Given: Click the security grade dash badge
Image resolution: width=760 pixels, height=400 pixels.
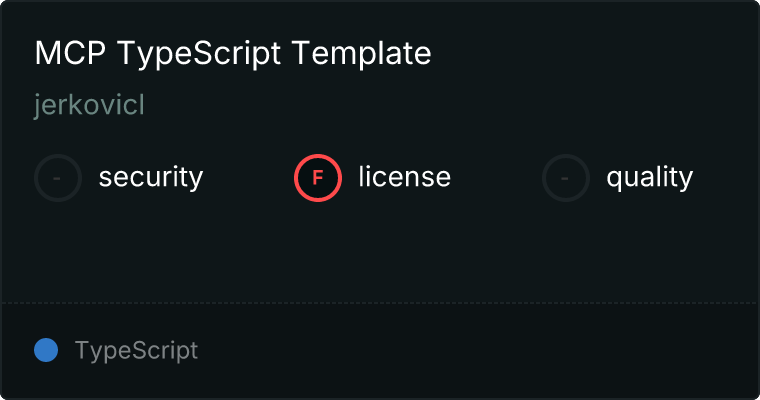Looking at the screenshot, I should pos(58,178).
